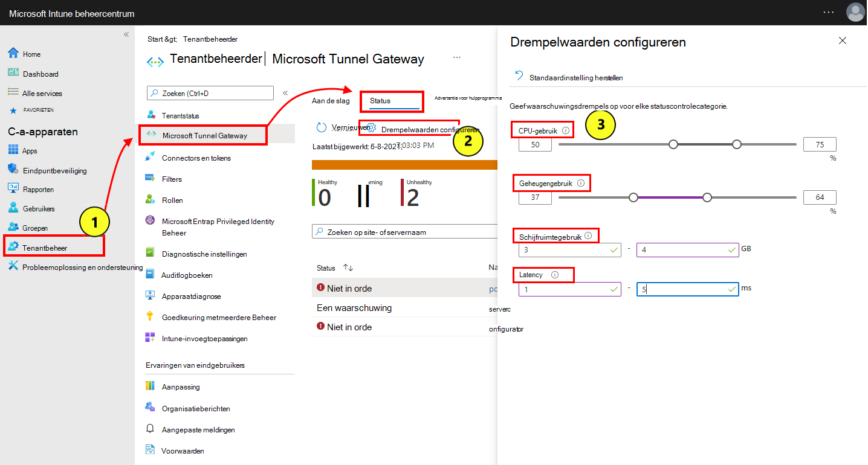
Task: Click Start breadcrumb link
Action: point(163,39)
